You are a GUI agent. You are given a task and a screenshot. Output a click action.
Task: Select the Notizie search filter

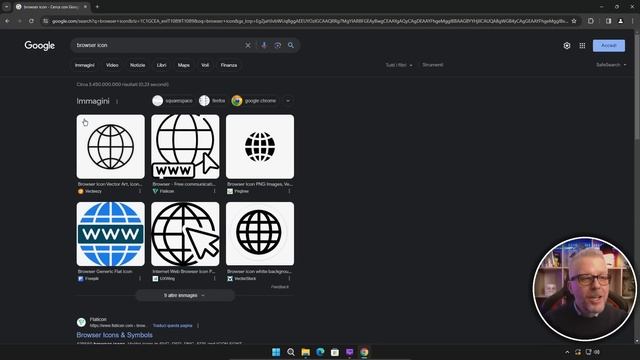pyautogui.click(x=138, y=65)
